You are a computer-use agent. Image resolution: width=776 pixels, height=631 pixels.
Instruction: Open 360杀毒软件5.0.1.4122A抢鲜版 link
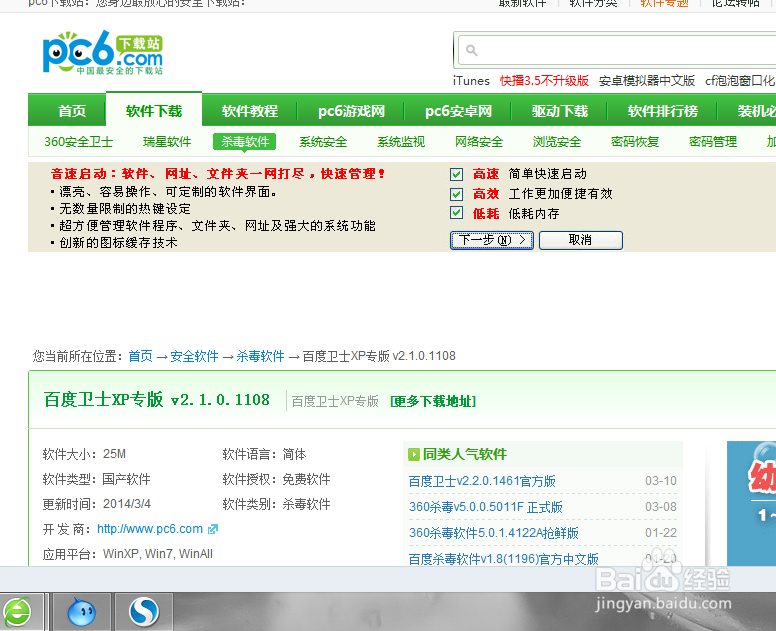click(x=493, y=533)
